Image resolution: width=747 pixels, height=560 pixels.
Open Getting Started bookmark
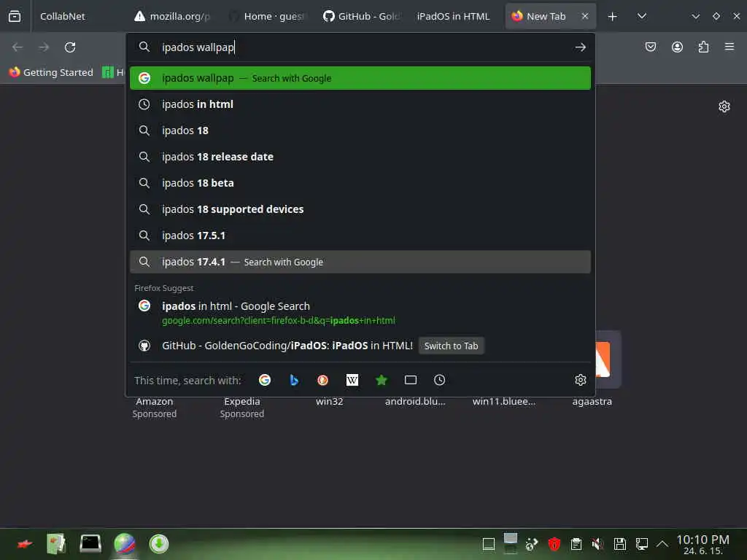(51, 72)
